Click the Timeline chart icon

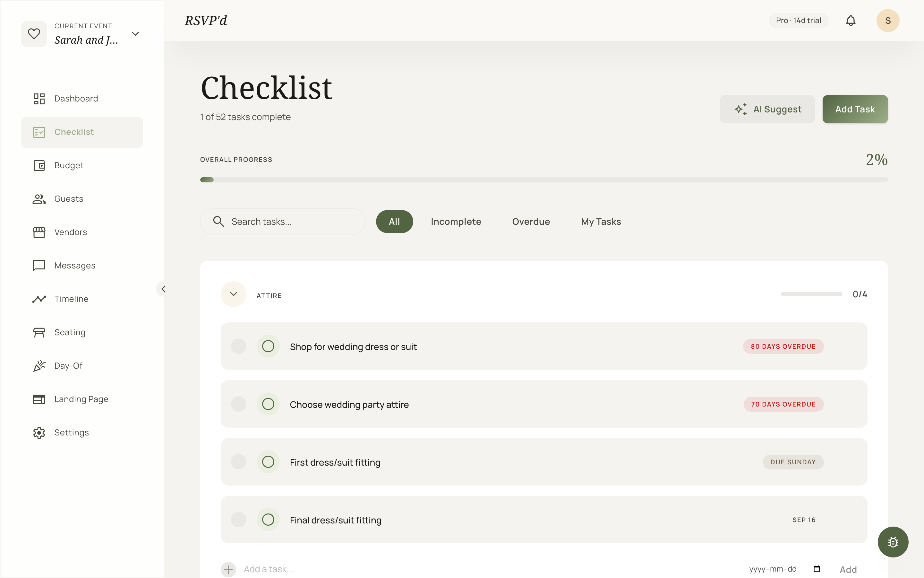click(x=39, y=299)
